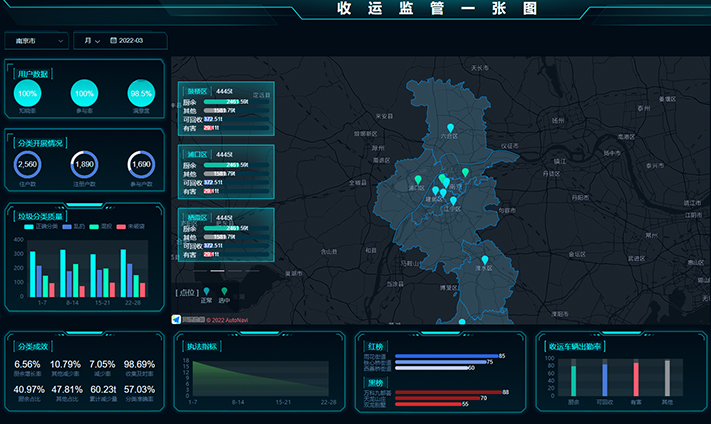Open the 2022-03 date picker
The image size is (711, 424).
[x=131, y=41]
